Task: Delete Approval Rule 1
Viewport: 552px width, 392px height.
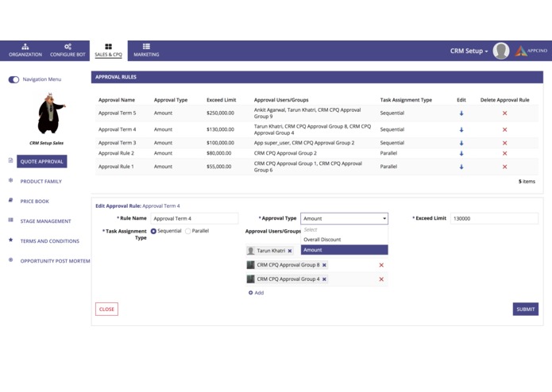Action: (504, 167)
